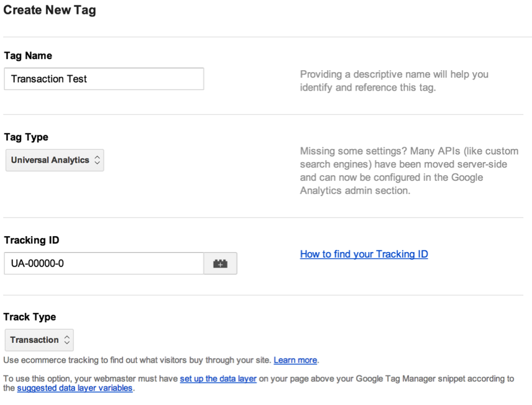This screenshot has height=405, width=532.
Task: Click the 'Use ecommerce tracking' description text
Action: [137, 360]
